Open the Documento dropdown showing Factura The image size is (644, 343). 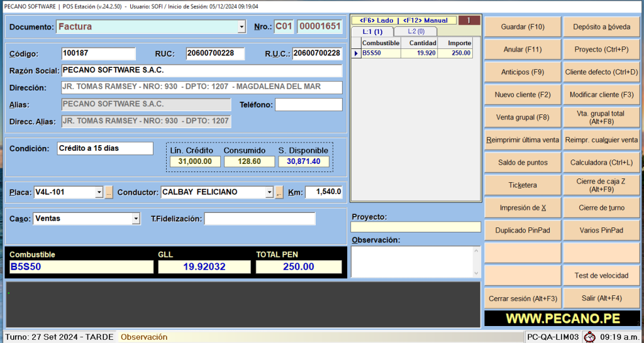click(241, 27)
